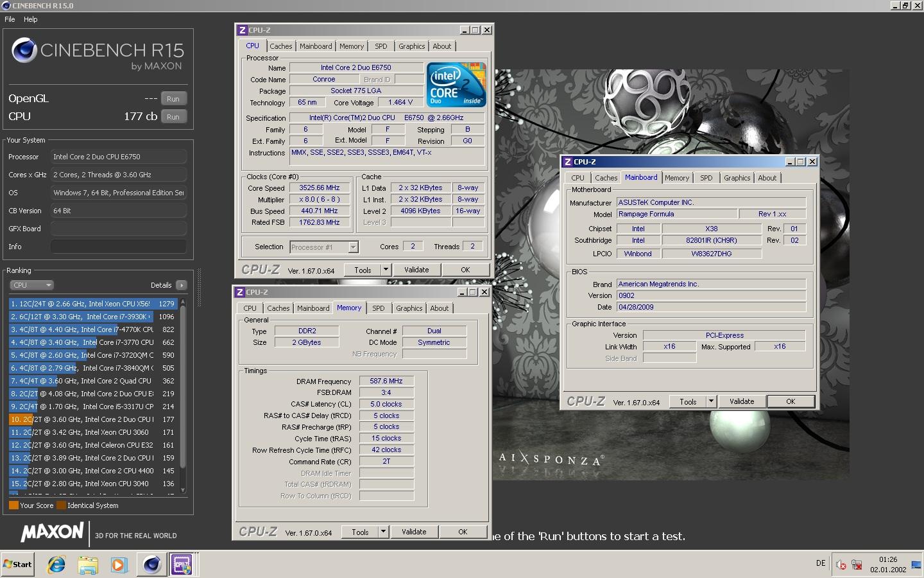The width and height of the screenshot is (924, 578).
Task: Click the Identical System brown swatch
Action: point(61,505)
